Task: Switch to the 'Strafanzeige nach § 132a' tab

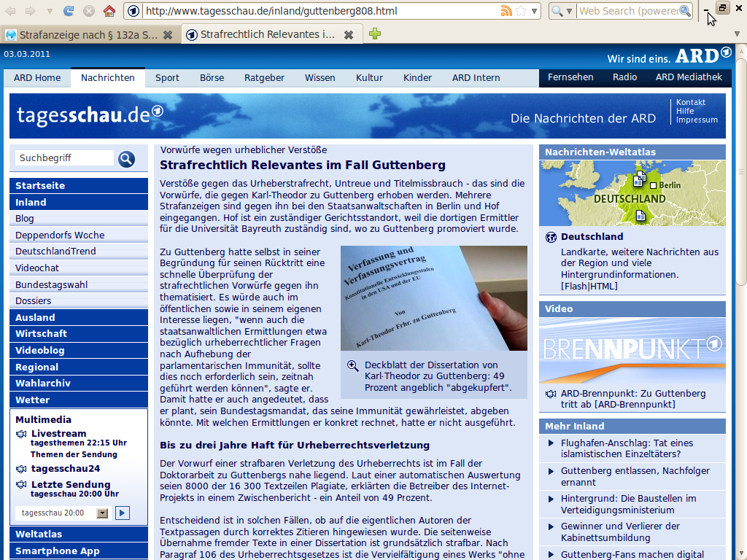Action: [90, 35]
